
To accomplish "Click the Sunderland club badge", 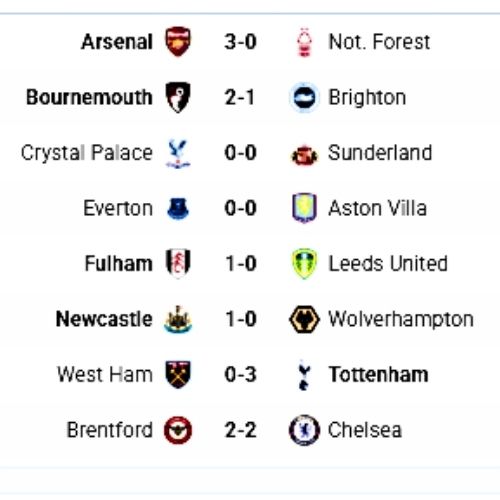I will coord(304,155).
